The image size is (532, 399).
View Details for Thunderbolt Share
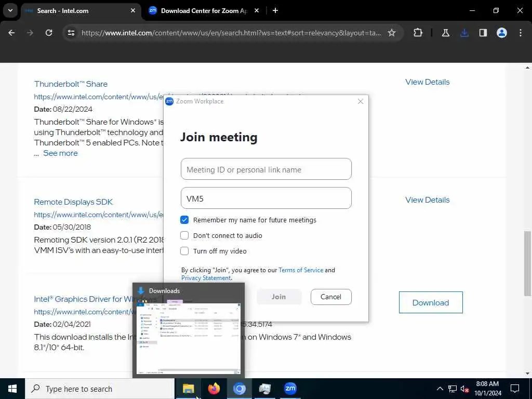[427, 82]
